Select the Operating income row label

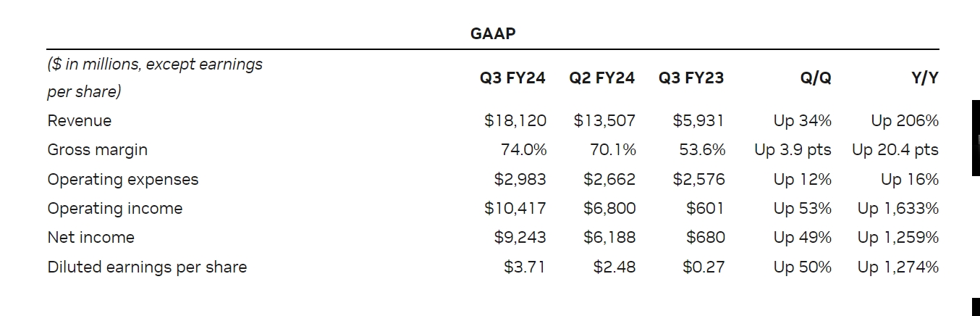115,209
